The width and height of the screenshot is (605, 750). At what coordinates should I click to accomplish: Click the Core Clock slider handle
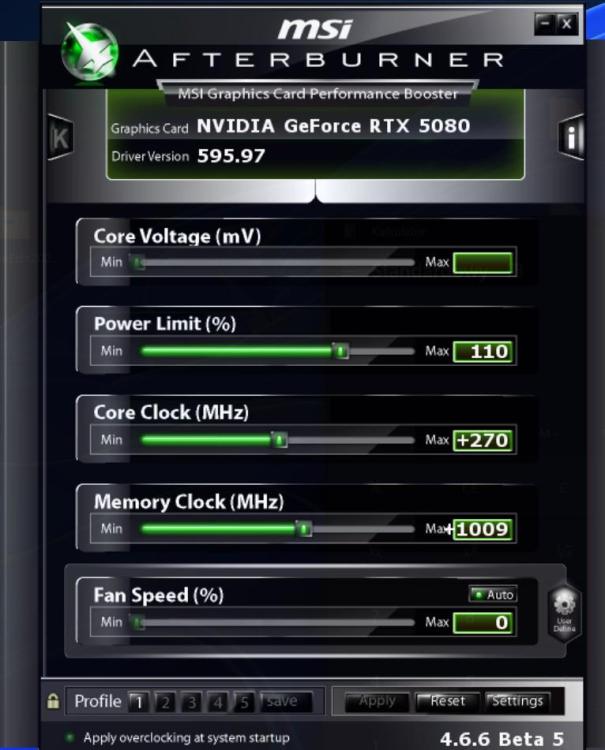tap(280, 440)
